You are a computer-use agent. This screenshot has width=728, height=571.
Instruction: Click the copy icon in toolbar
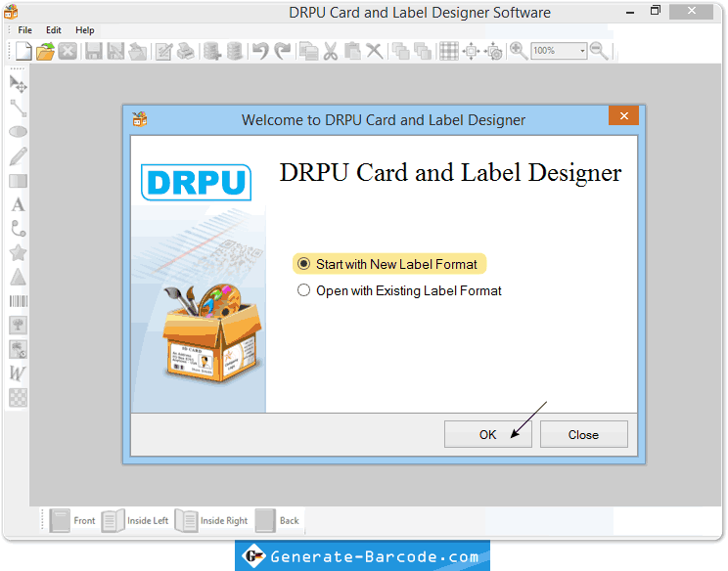pyautogui.click(x=309, y=51)
